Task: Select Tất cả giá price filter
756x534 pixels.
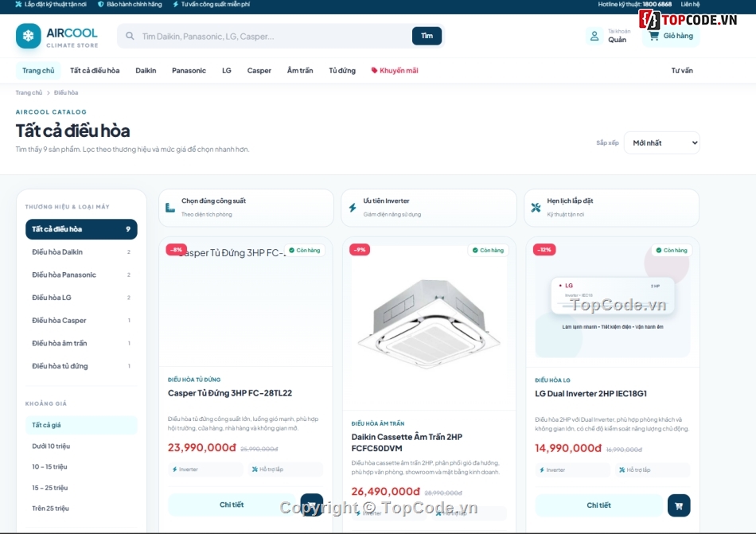Action: coord(81,425)
